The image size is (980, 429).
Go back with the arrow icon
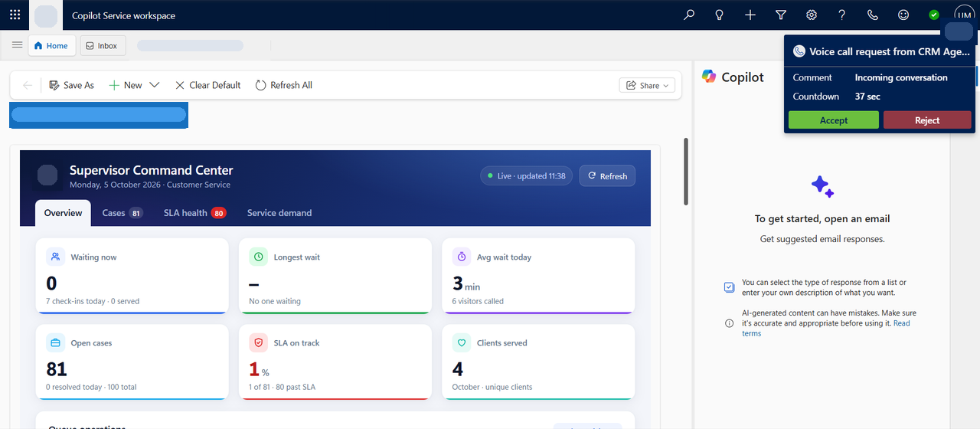coord(28,85)
